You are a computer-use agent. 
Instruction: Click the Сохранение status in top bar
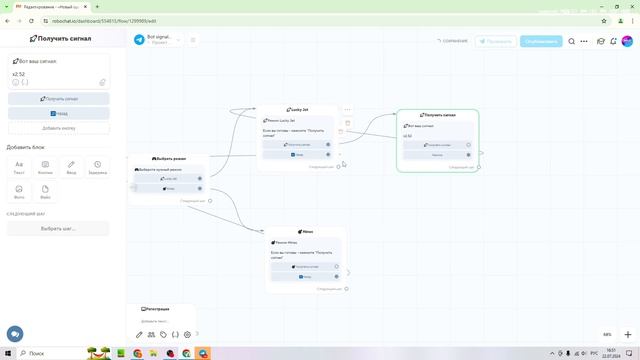[452, 41]
